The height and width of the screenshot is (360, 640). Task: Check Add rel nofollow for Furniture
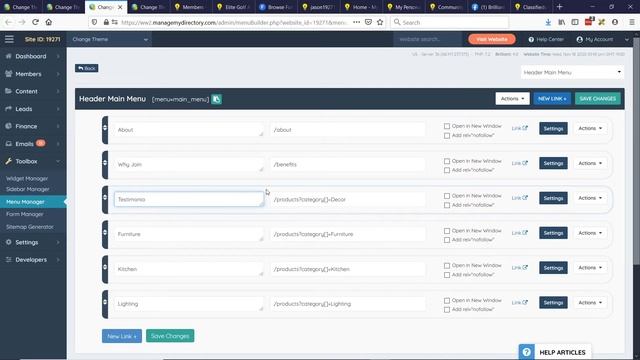[447, 240]
